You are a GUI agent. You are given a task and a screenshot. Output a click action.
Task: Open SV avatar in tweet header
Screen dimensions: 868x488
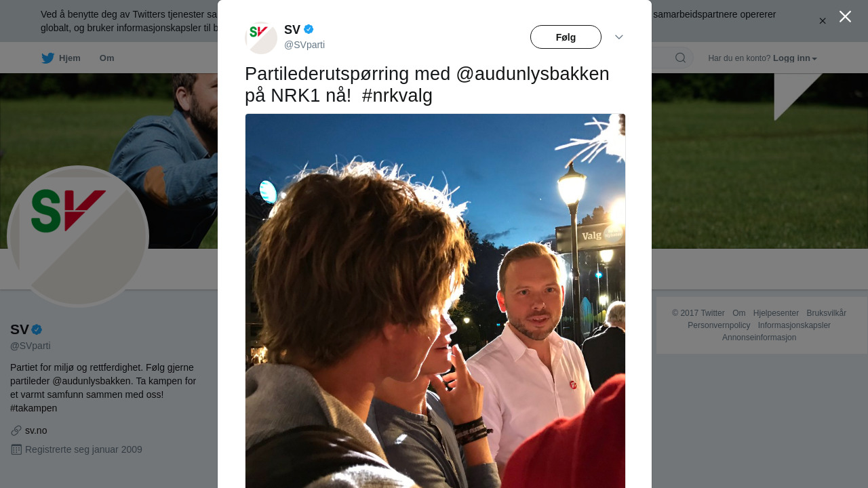click(261, 38)
